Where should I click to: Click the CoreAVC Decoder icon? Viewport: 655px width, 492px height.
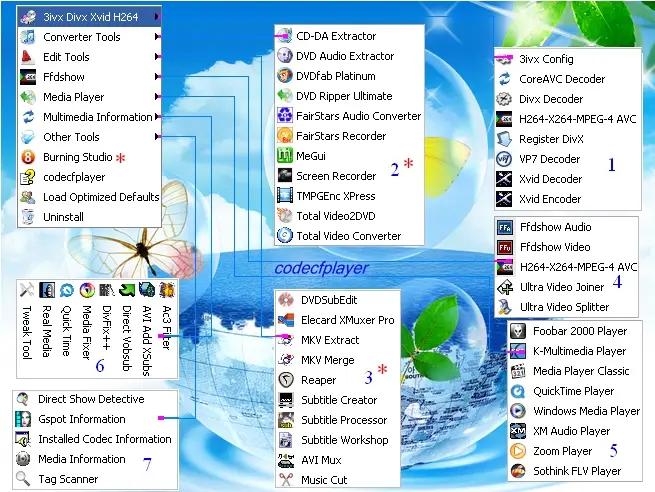504,79
